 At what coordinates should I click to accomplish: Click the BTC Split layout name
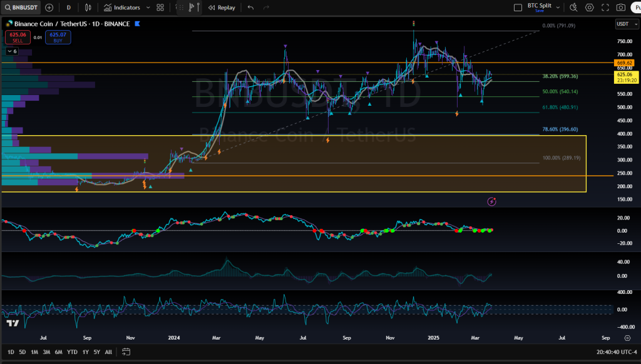539,6
